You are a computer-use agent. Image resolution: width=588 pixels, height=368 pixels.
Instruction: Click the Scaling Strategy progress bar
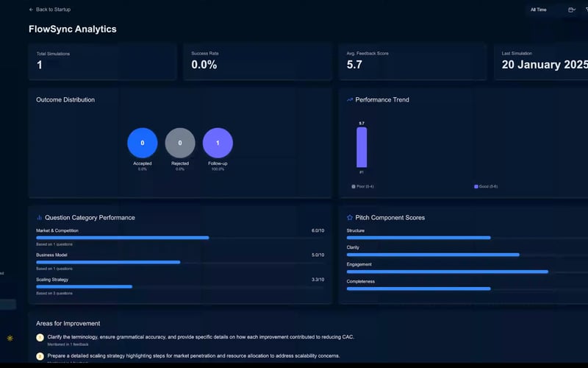tap(180, 286)
